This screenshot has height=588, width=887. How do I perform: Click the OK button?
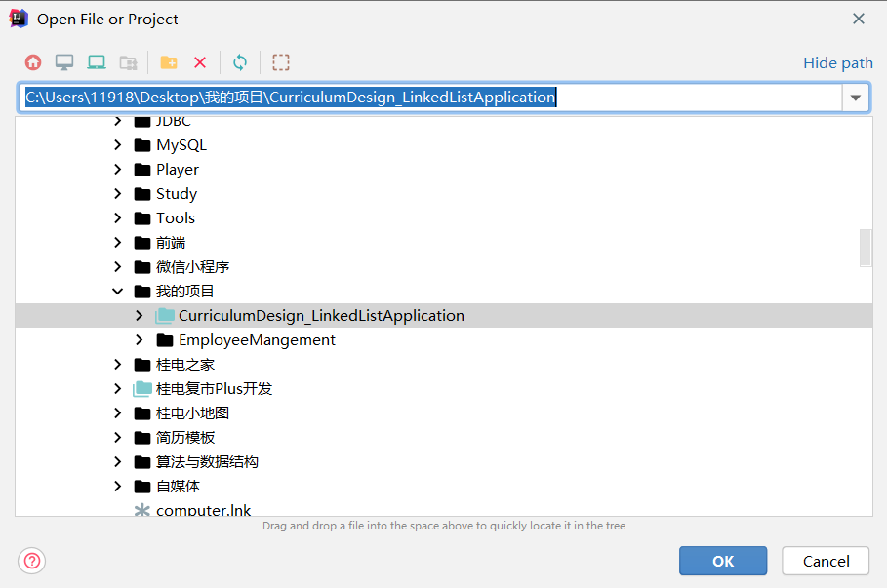click(x=723, y=561)
